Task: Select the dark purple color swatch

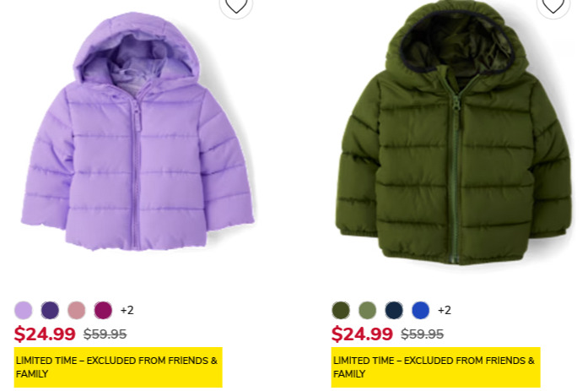Action: coord(50,310)
